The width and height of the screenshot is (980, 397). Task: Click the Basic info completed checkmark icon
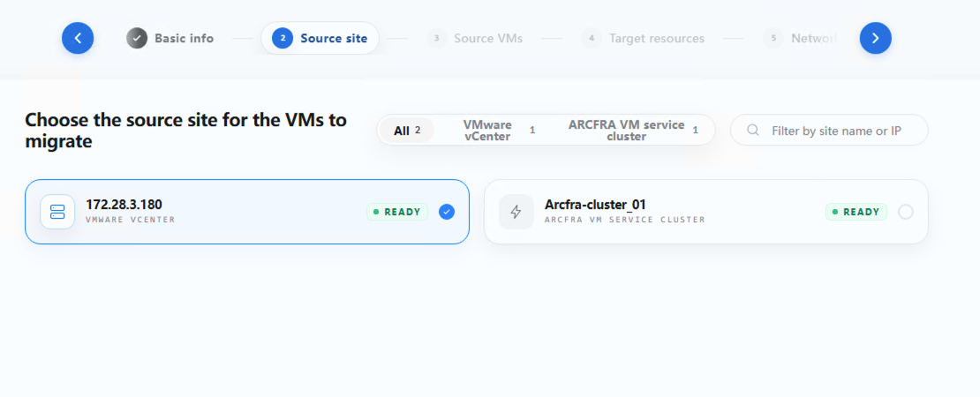[137, 38]
